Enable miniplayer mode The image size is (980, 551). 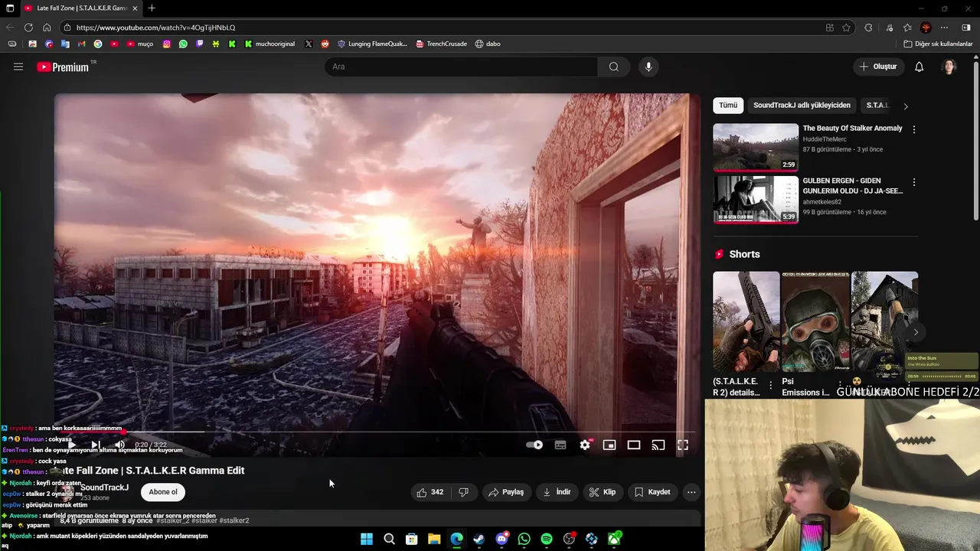(609, 445)
